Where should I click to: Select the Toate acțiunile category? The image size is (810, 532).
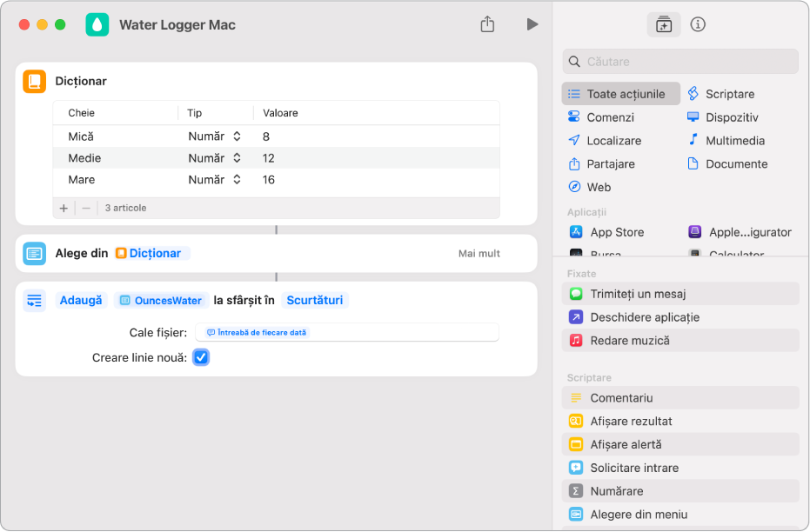tap(621, 94)
